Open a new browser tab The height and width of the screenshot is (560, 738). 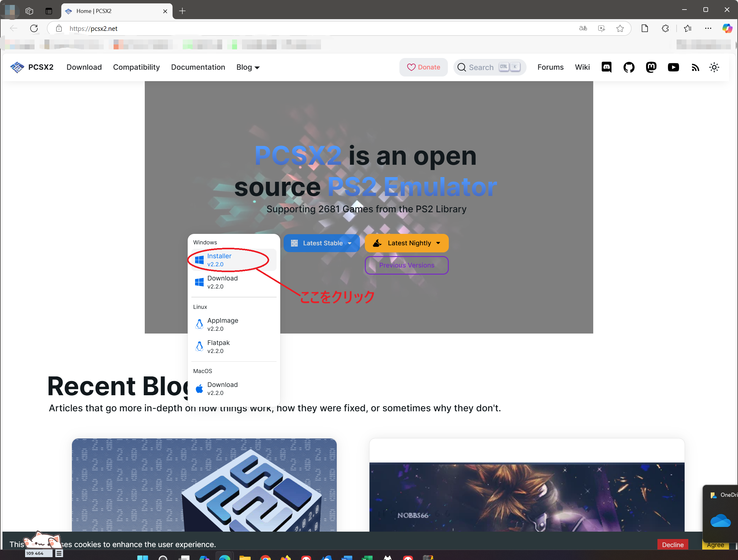click(x=182, y=11)
